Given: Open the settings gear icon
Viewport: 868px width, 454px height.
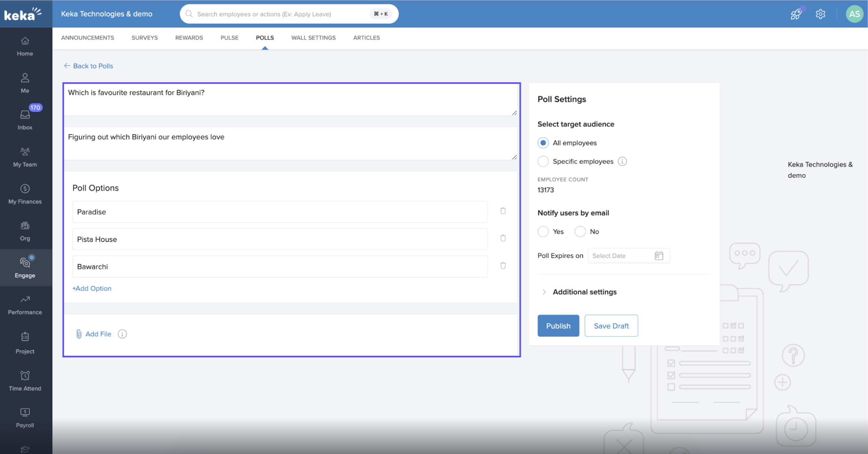Looking at the screenshot, I should [x=820, y=14].
